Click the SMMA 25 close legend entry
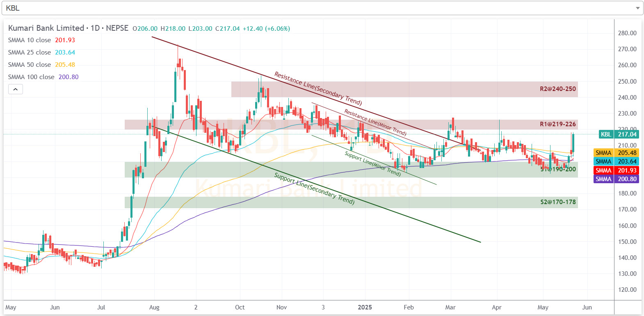Screen dimensions: 644x316 [41, 52]
